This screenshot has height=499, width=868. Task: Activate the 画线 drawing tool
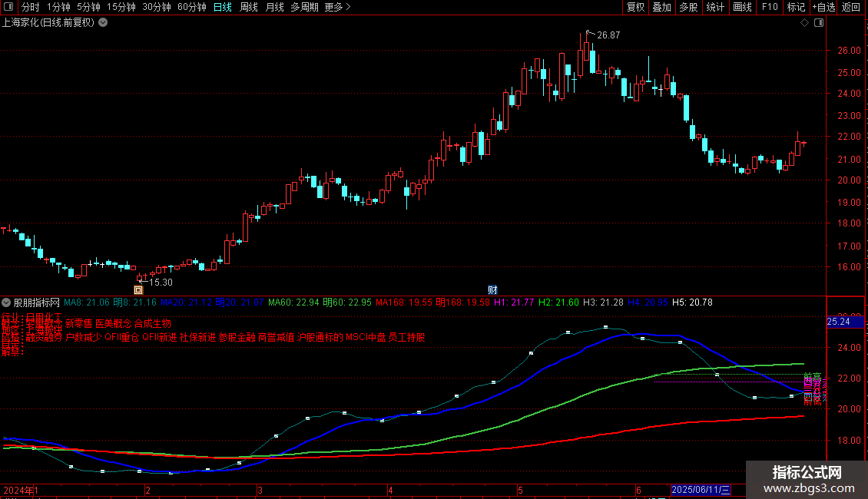point(742,7)
